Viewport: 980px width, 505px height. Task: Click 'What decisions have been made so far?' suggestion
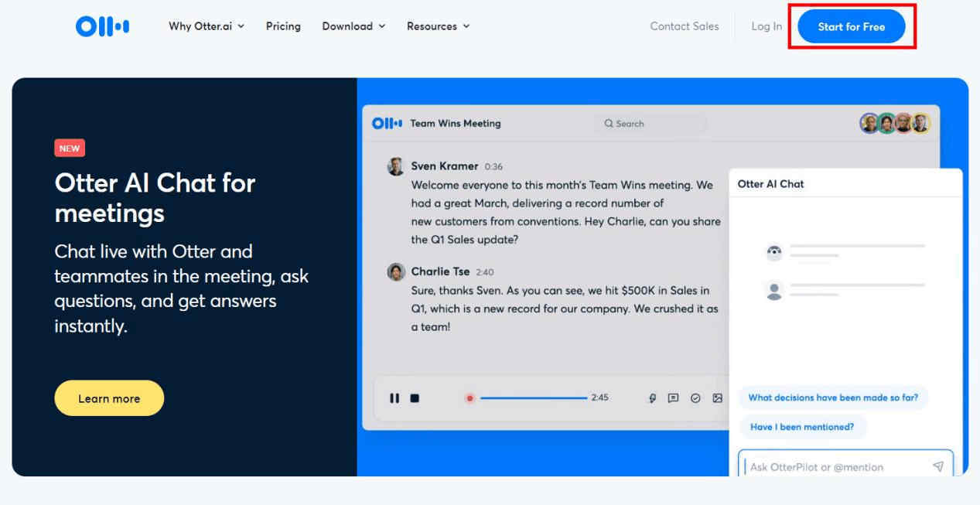pyautogui.click(x=834, y=398)
